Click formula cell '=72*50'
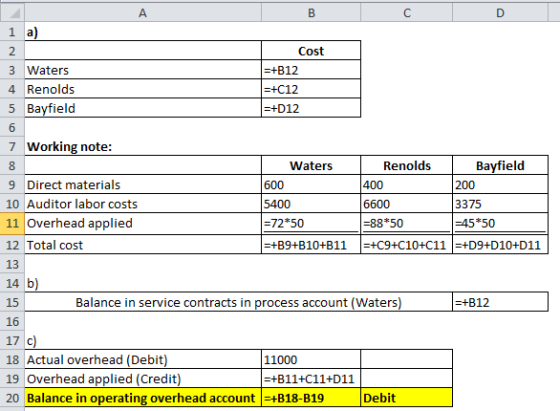 311,223
